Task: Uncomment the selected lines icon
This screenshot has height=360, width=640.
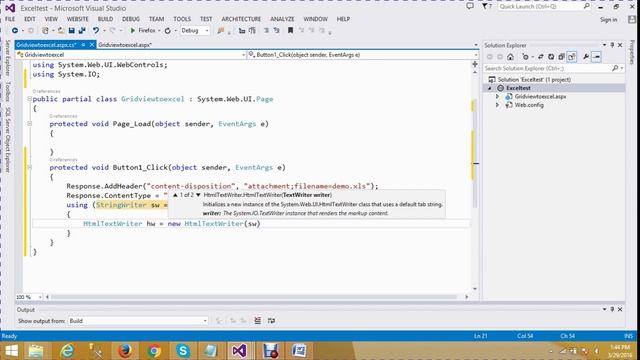Action: (277, 31)
